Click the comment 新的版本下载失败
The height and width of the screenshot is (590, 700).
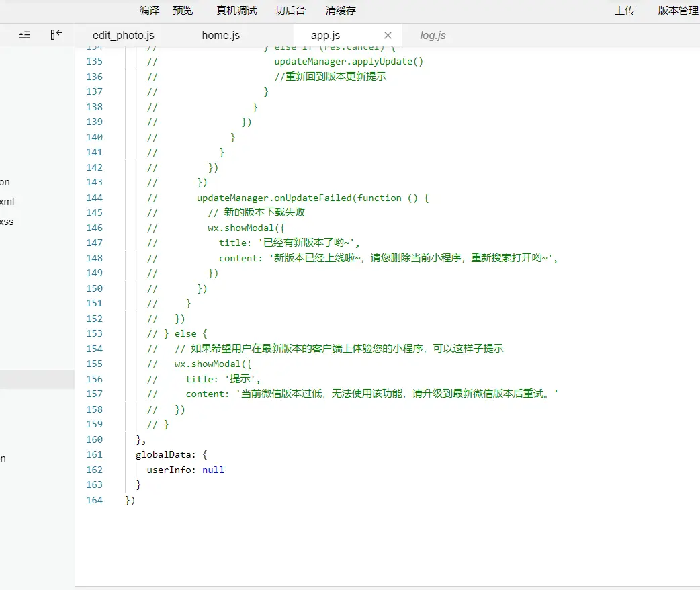pyautogui.click(x=264, y=212)
